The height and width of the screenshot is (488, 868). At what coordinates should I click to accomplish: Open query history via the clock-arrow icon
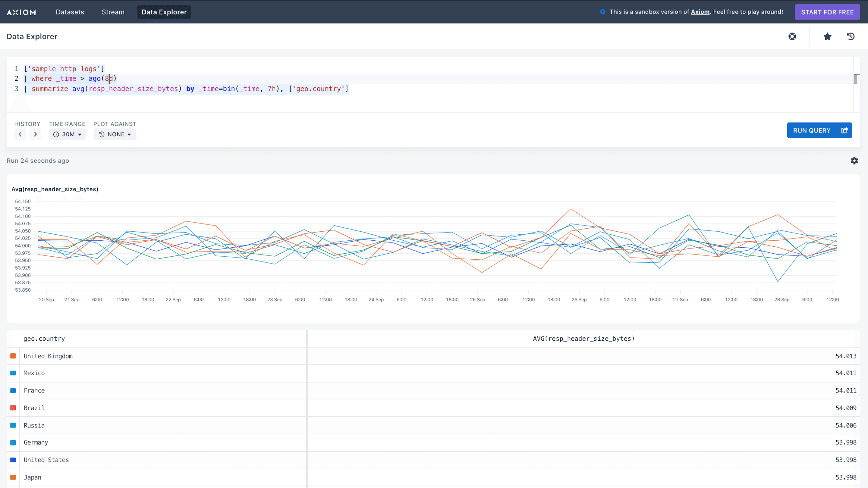[x=851, y=36]
